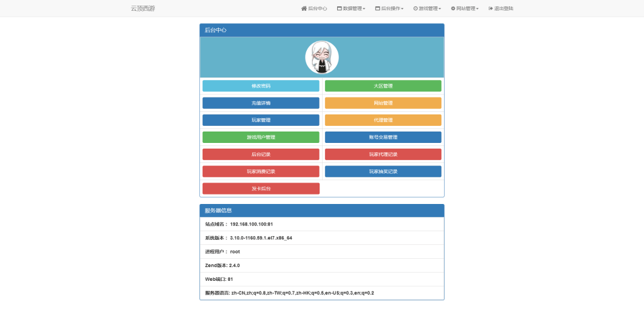Open the 后台操作 dropdown menu
The width and height of the screenshot is (644, 311).
[392, 9]
